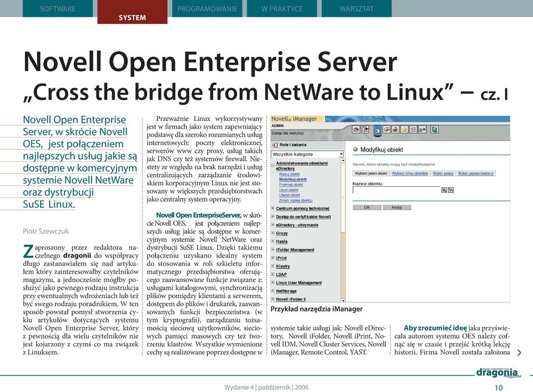
Task: Expand the LDAP node
Action: tap(273, 274)
